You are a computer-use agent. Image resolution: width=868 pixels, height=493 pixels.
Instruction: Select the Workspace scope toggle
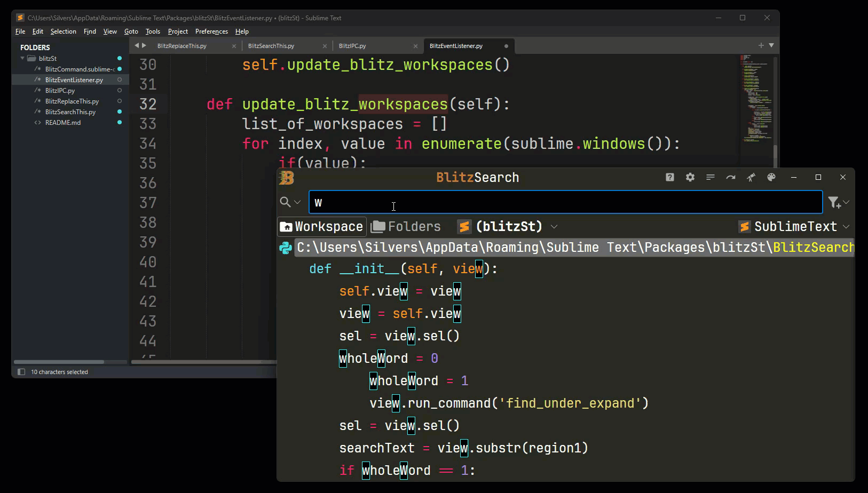point(322,227)
